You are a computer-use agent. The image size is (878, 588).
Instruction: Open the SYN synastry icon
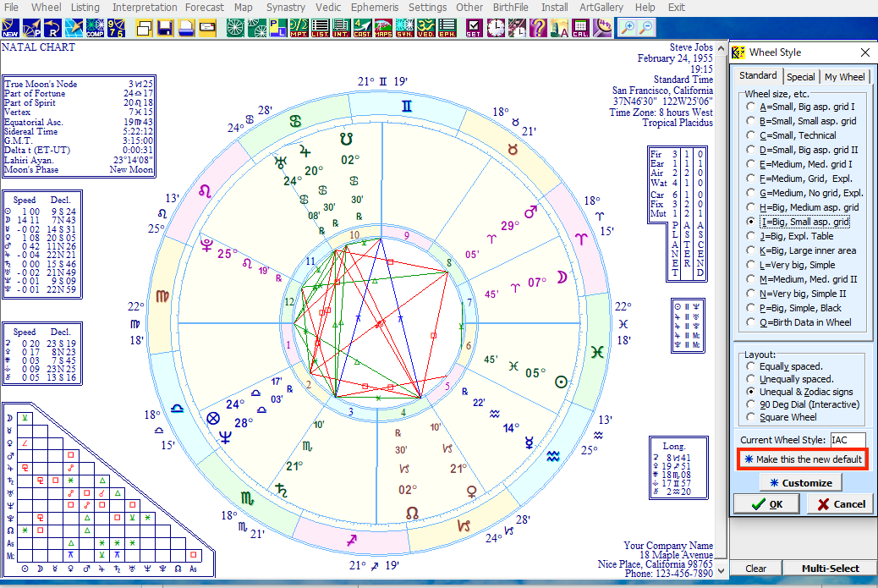[x=404, y=27]
